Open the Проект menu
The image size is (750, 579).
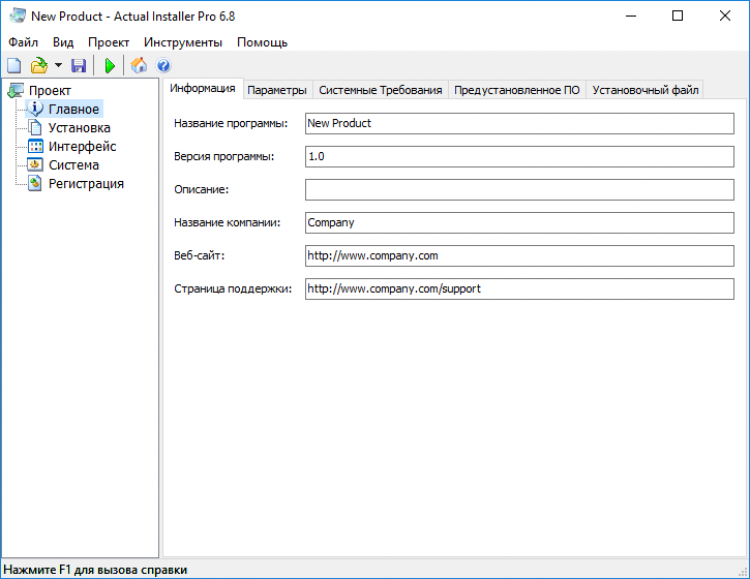point(109,43)
